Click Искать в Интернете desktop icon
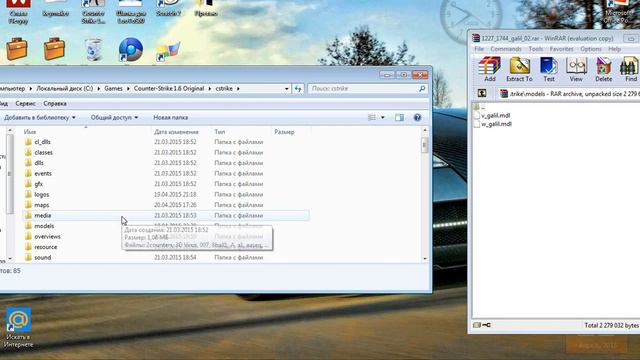 (x=18, y=328)
